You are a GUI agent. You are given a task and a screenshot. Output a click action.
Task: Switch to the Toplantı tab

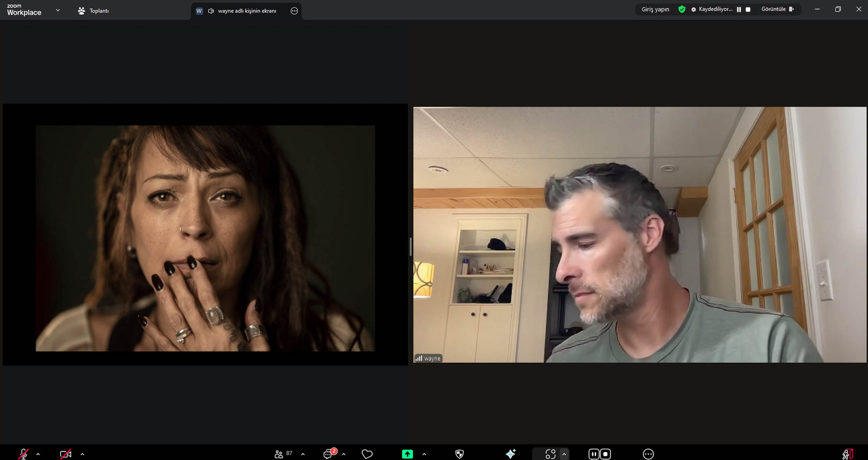[x=93, y=10]
